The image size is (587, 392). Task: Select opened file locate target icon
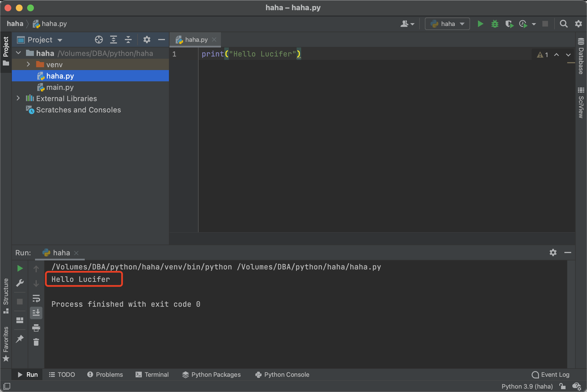tap(99, 40)
